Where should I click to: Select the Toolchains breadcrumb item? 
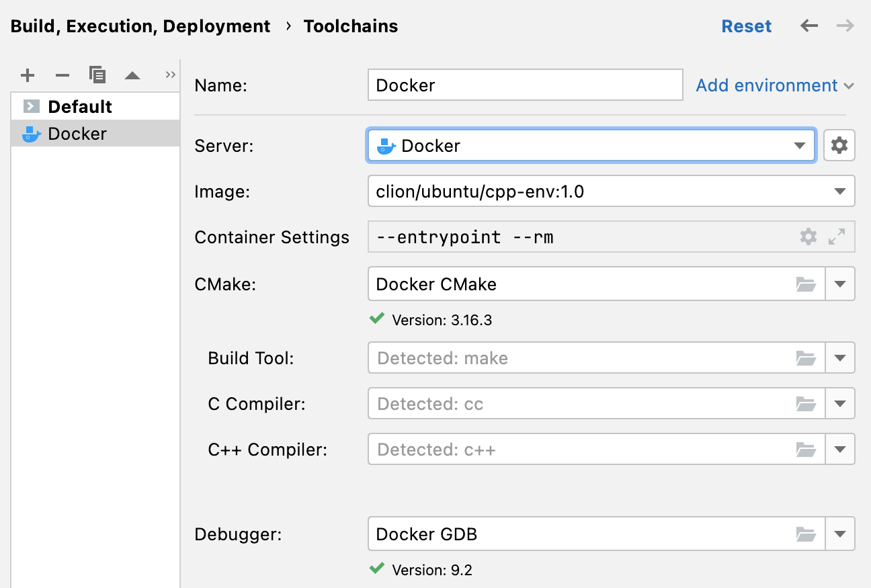[x=350, y=26]
